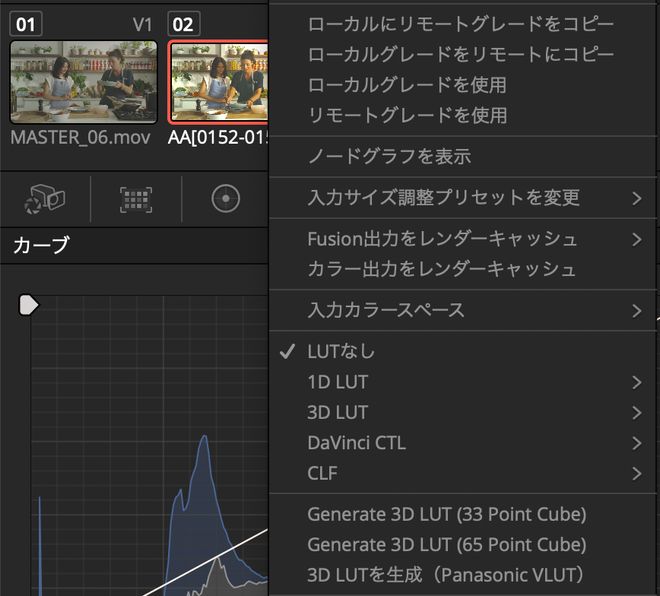The height and width of the screenshot is (596, 660).
Task: Expand the 1D LUT submenu
Action: point(338,382)
